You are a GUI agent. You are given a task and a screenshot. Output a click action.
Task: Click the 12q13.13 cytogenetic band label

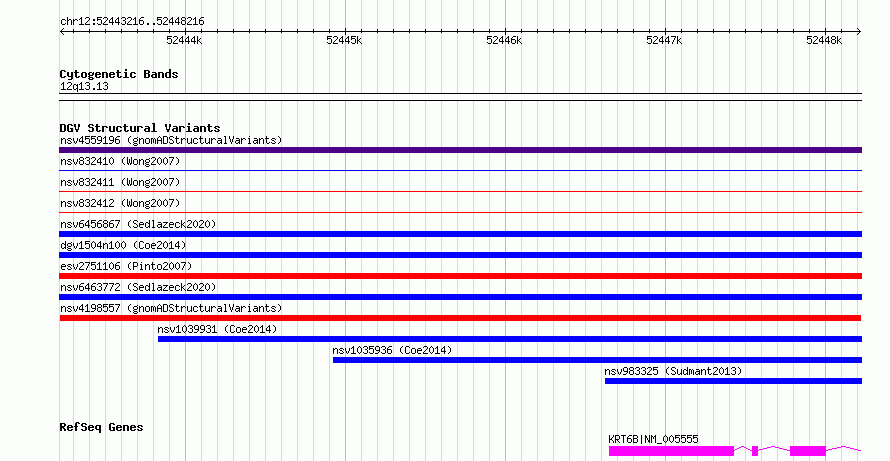[84, 87]
